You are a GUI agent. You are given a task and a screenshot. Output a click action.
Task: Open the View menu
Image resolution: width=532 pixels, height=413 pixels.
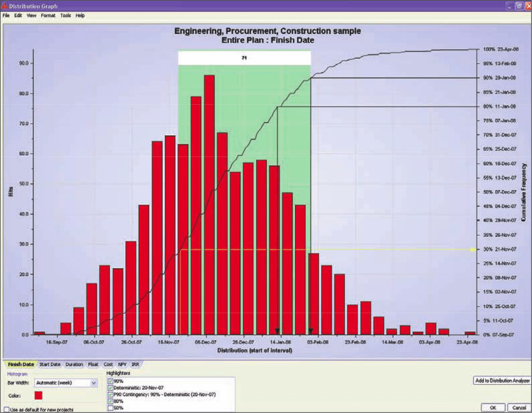[x=31, y=15]
